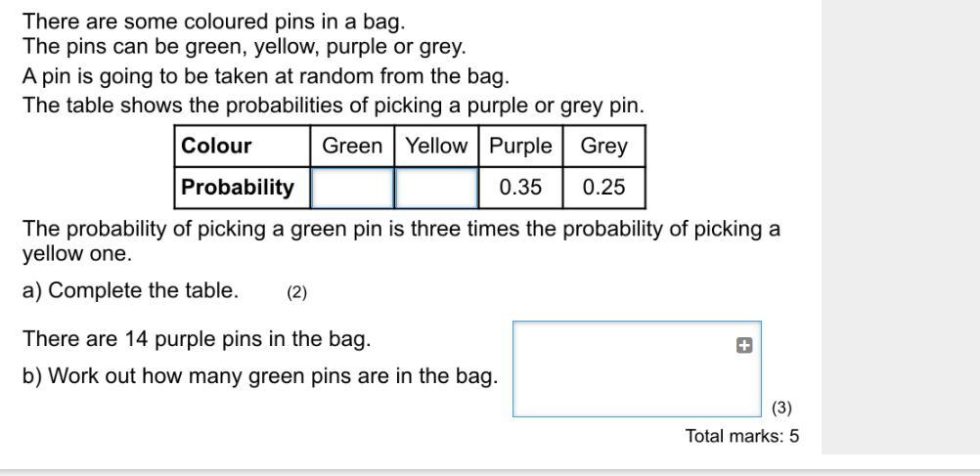Click the 'three times the probability' sentence
The width and height of the screenshot is (980, 476).
[401, 241]
